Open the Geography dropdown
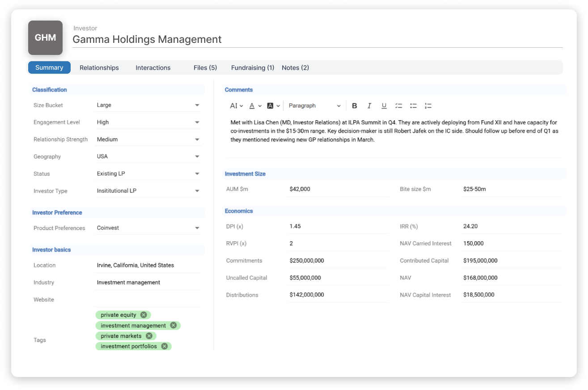 [x=148, y=157]
